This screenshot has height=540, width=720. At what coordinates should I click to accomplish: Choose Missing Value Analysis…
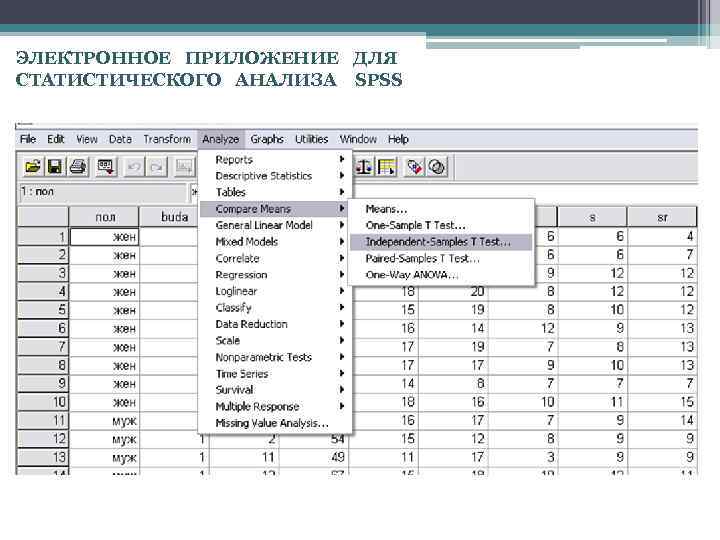pyautogui.click(x=275, y=423)
